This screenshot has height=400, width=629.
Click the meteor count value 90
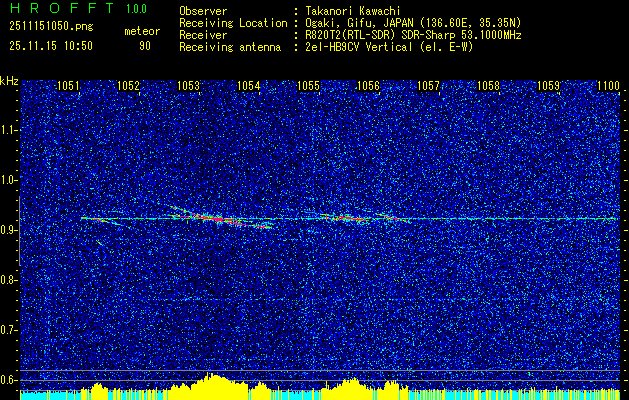145,46
